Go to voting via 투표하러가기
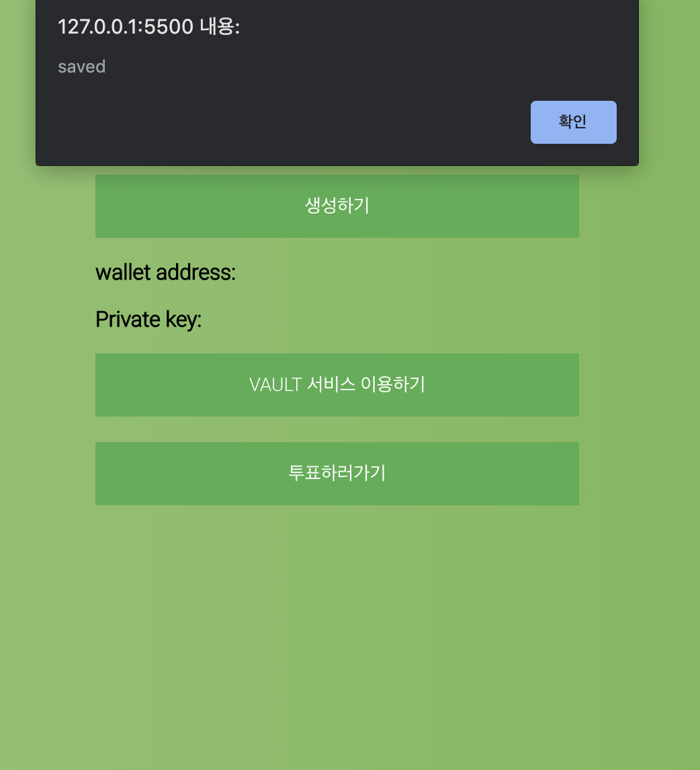The width and height of the screenshot is (700, 770). click(x=337, y=474)
